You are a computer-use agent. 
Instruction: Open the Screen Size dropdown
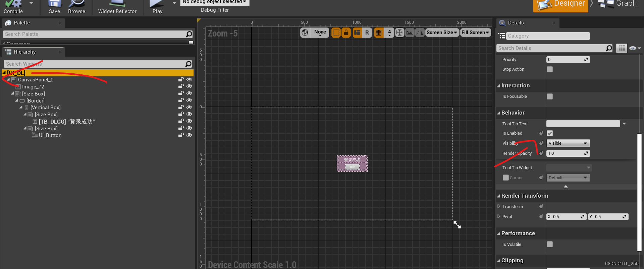pos(442,32)
